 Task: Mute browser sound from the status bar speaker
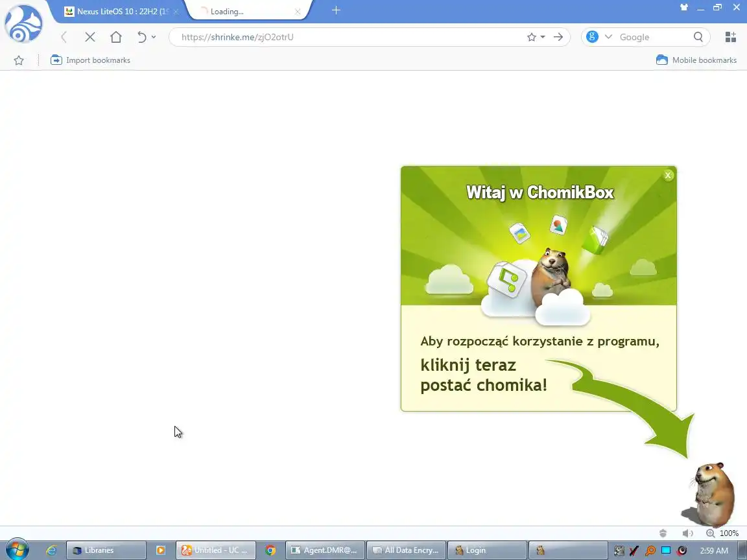coord(687,533)
